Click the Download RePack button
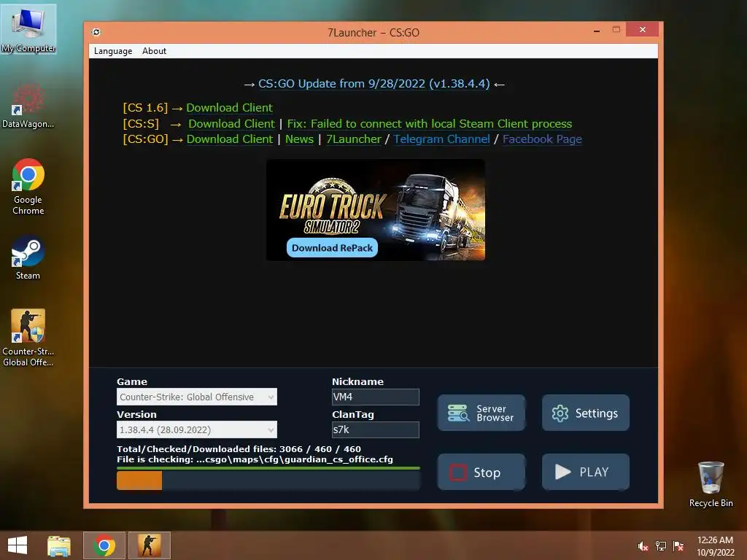The image size is (747, 560). tap(332, 248)
